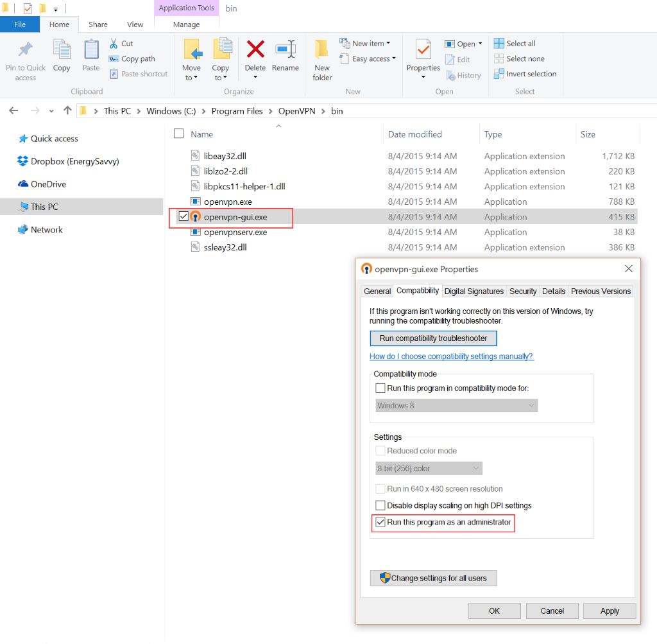
Task: Expand the Properties ribbon dropdown arrow
Action: tap(423, 77)
